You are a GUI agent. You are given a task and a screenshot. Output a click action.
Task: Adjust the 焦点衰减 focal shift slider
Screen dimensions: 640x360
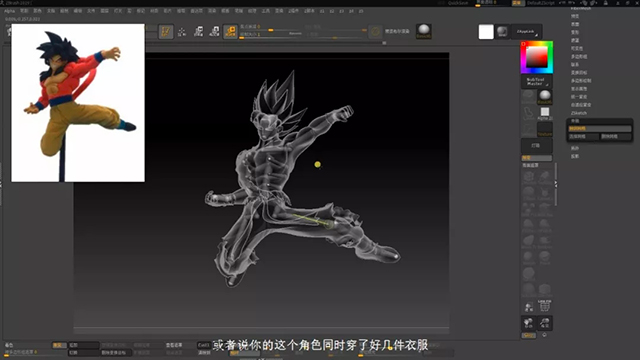(270, 27)
